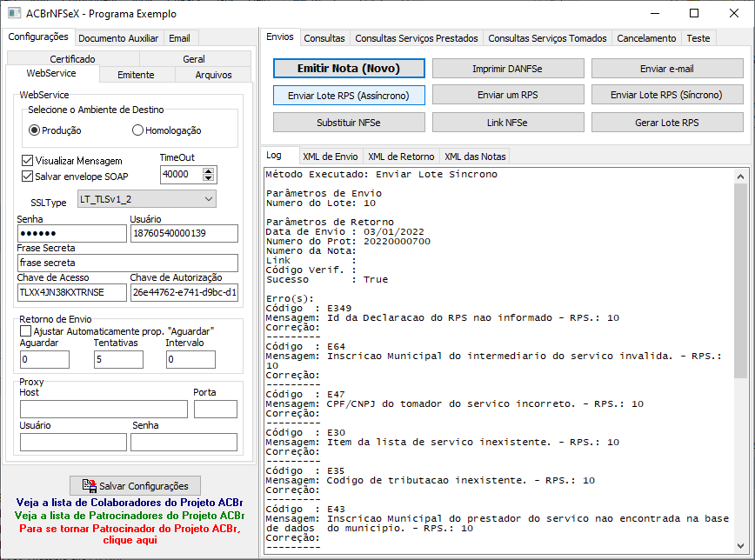Click the Proxy Host input field
The height and width of the screenshot is (560, 755).
click(x=104, y=409)
